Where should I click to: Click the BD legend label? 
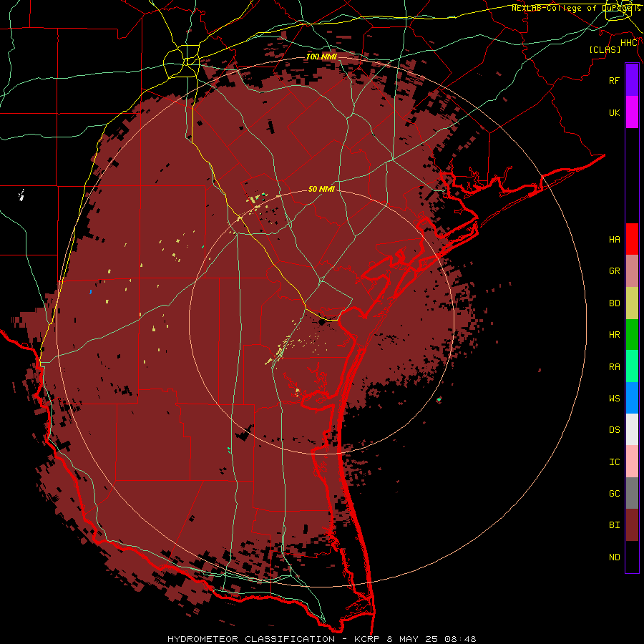[614, 303]
